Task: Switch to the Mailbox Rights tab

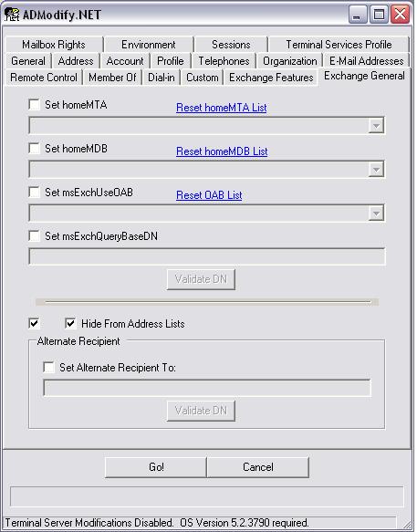Action: click(54, 45)
